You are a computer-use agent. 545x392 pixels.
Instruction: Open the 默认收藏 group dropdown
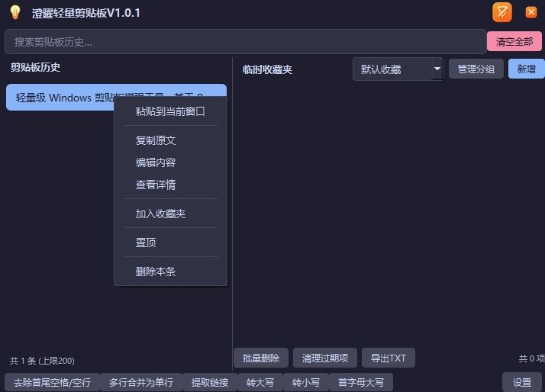pos(398,69)
